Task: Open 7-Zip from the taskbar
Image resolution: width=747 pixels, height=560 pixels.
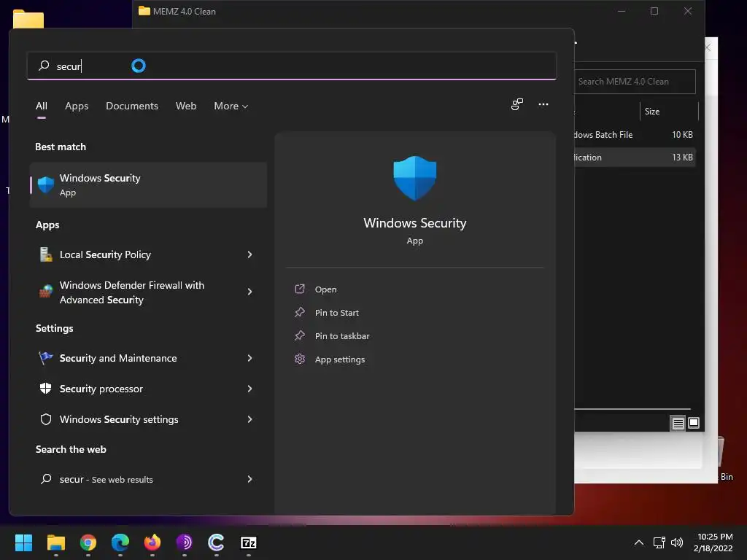Action: (x=249, y=542)
